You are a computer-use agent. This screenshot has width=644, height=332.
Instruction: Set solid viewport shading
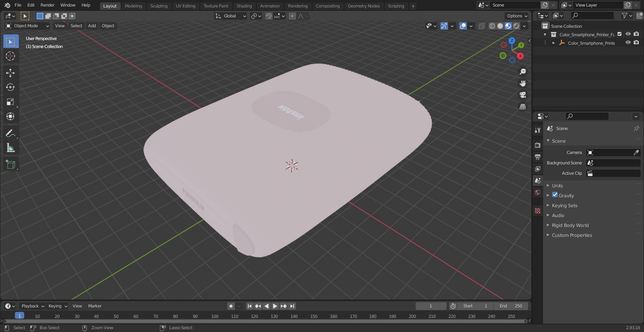500,26
